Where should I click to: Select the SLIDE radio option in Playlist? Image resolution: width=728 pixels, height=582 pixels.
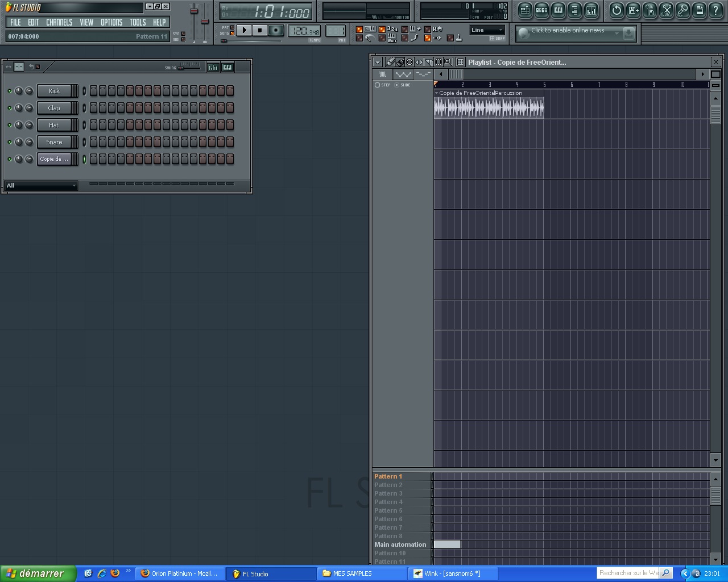pos(403,85)
